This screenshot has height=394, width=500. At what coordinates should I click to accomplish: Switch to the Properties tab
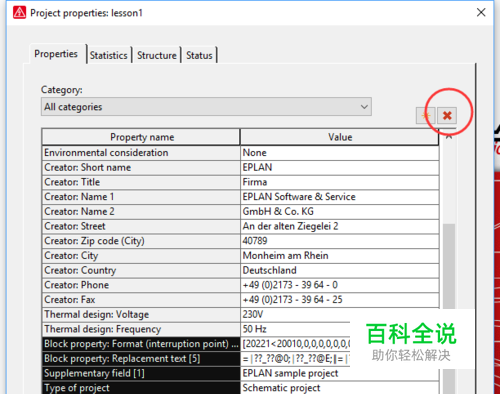tap(56, 54)
